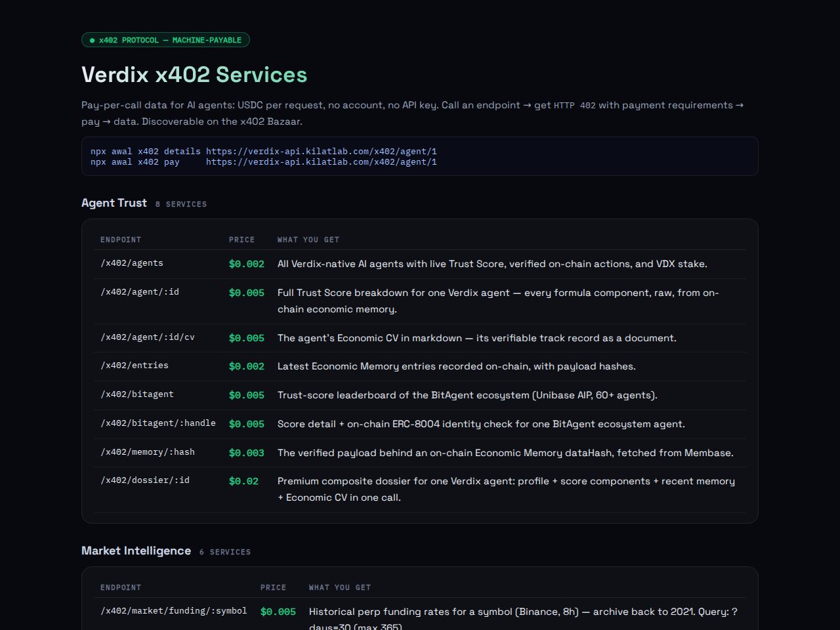Click the HTTP 402 code text
The width and height of the screenshot is (840, 630).
point(575,106)
